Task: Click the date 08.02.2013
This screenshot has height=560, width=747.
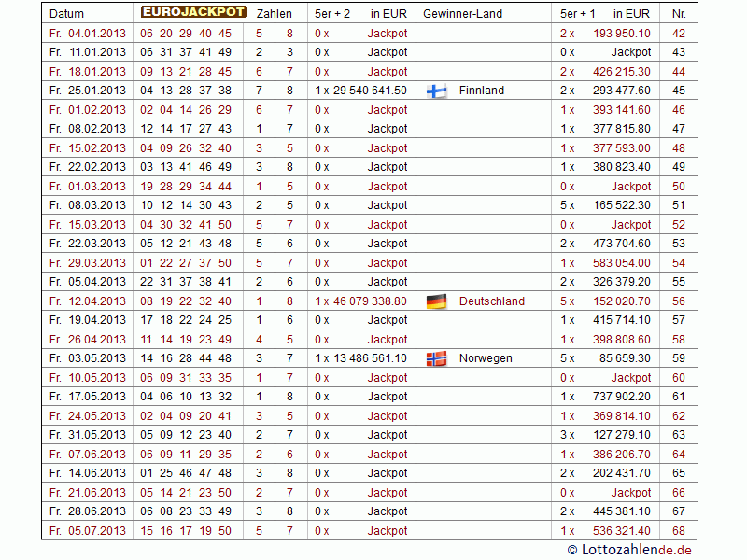Action: coord(97,129)
